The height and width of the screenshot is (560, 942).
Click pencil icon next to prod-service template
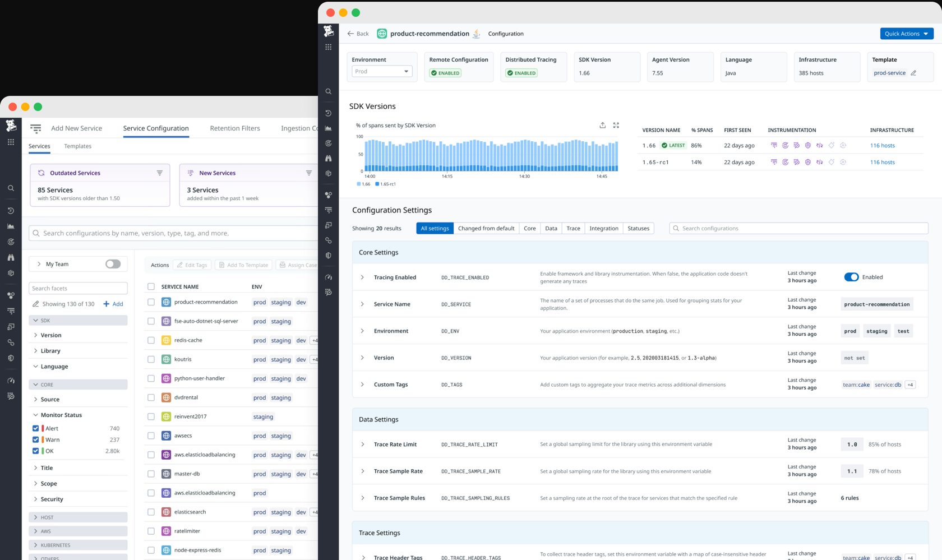click(913, 73)
